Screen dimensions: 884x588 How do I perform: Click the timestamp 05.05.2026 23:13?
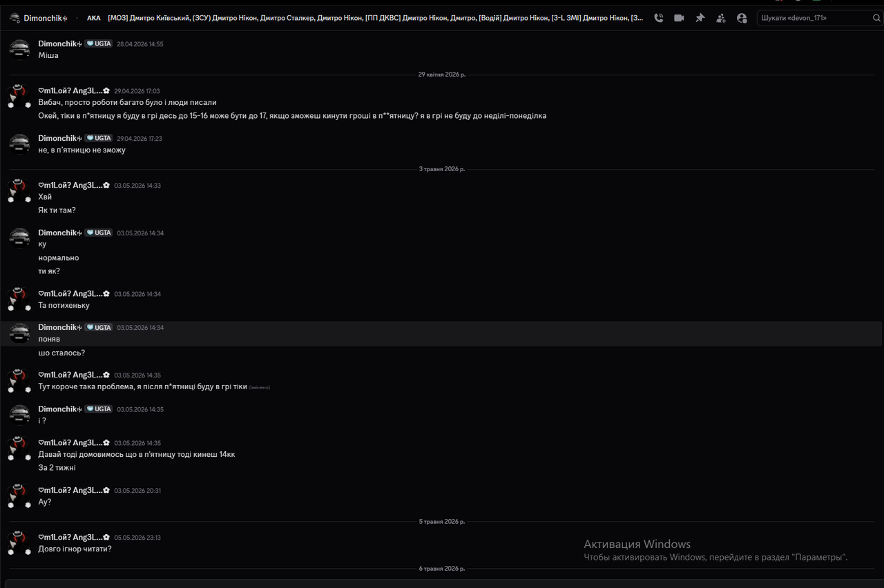[x=137, y=538]
